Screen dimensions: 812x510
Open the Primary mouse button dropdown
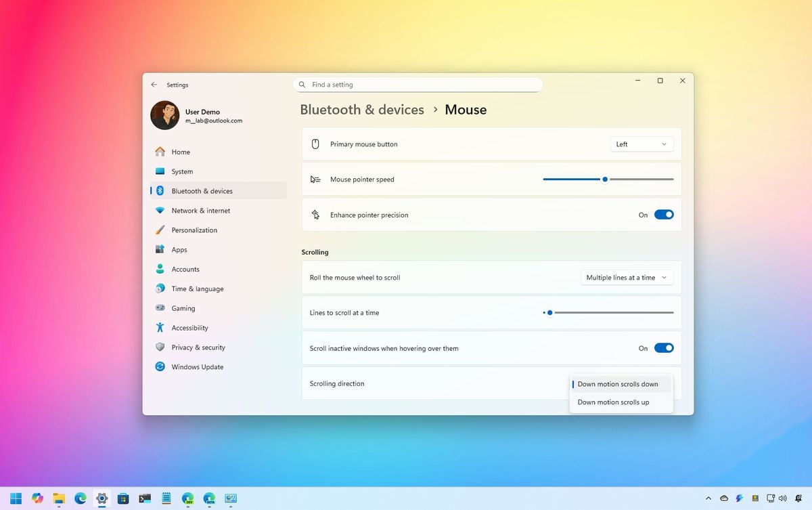point(641,144)
